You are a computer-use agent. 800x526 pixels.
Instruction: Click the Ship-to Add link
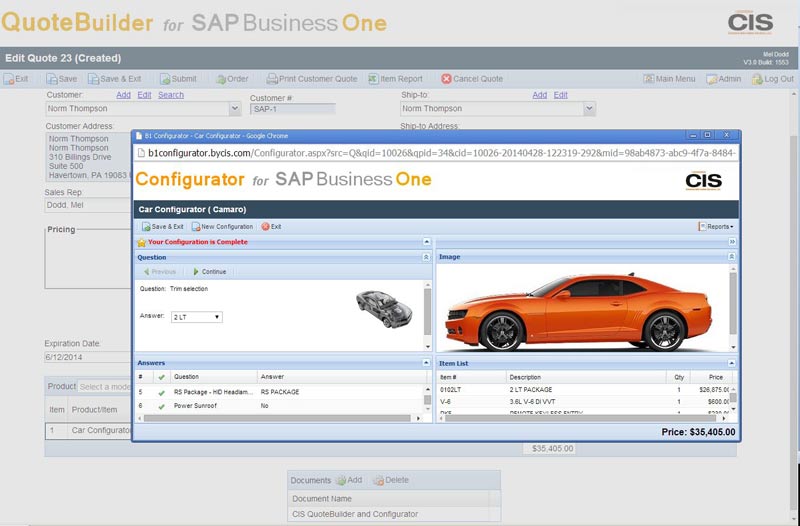540,95
